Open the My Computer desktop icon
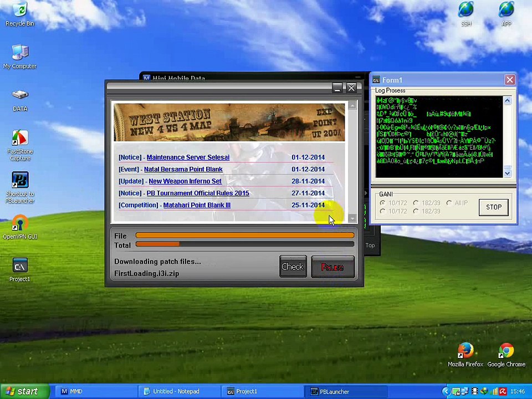This screenshot has height=399, width=532. click(x=20, y=57)
